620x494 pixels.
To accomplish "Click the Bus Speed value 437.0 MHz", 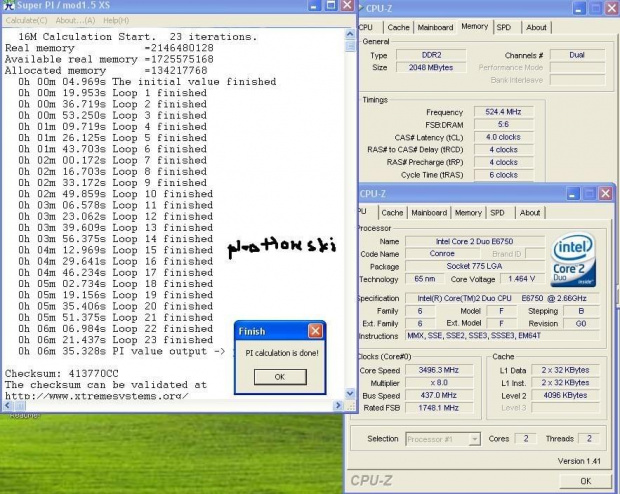I will (x=439, y=396).
